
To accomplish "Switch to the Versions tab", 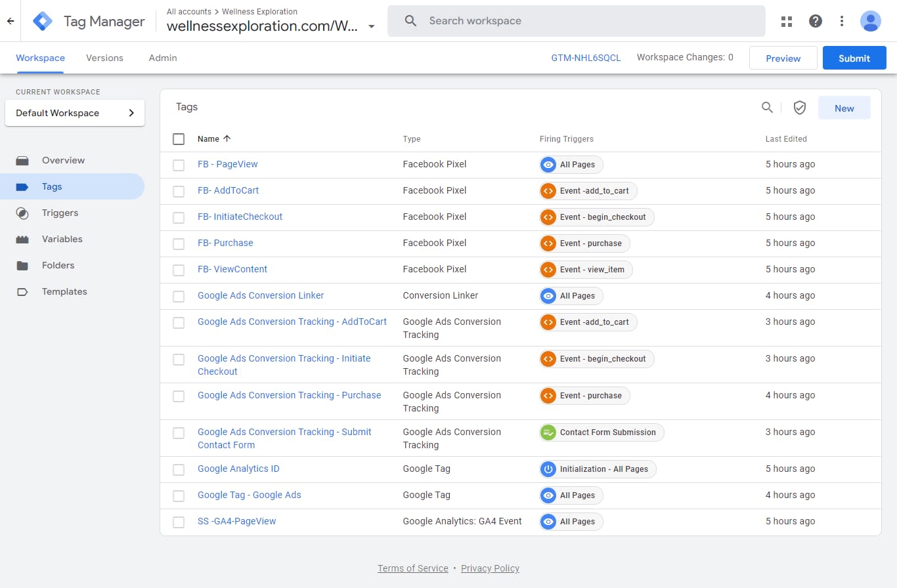I will (x=104, y=58).
